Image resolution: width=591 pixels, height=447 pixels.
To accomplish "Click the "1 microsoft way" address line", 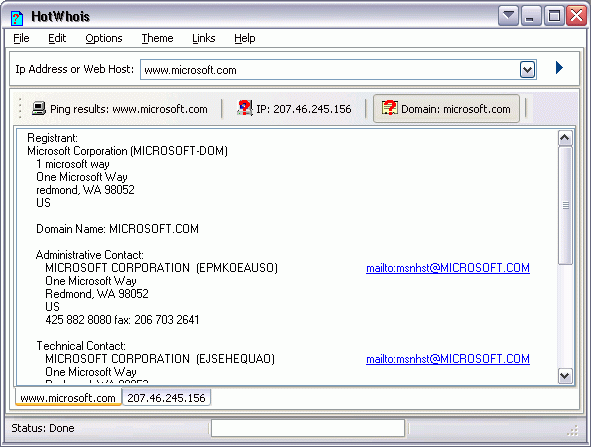I will (73, 164).
